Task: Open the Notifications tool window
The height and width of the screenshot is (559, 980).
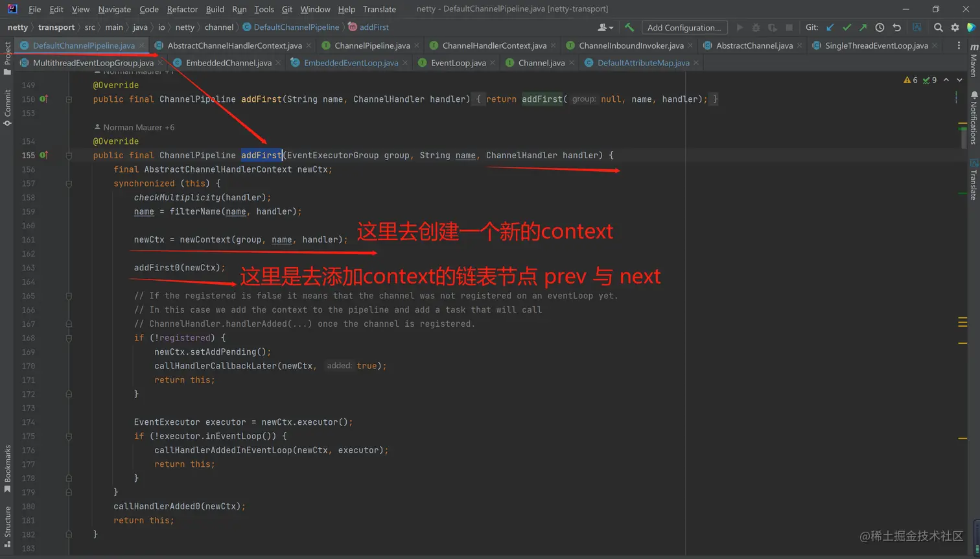Action: pos(974,118)
